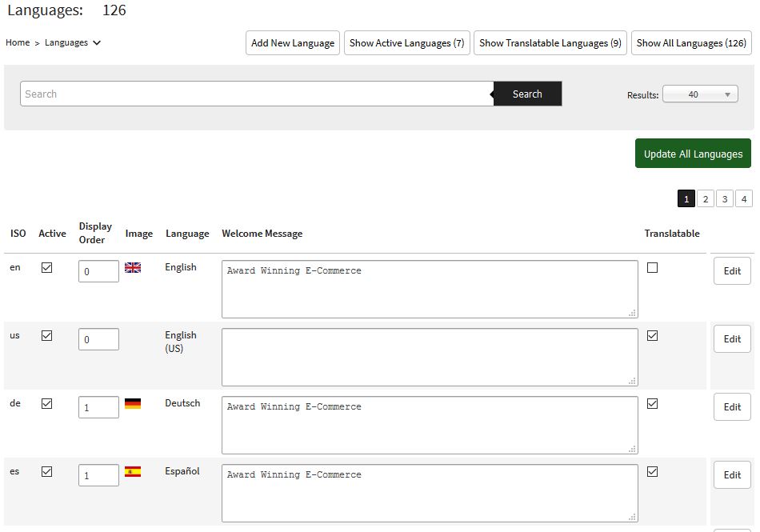This screenshot has height=532, width=760.
Task: Show Active Languages (7)
Action: click(407, 43)
